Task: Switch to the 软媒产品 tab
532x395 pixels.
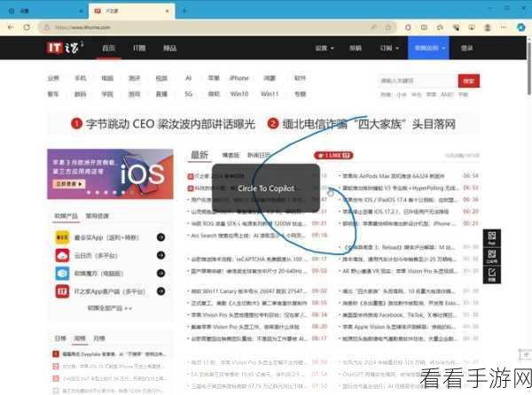Action: point(66,216)
